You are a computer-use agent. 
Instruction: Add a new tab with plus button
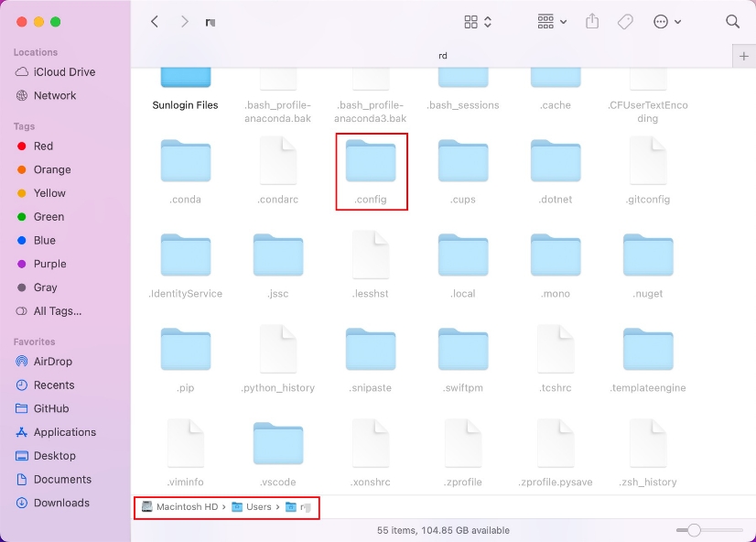[743, 56]
